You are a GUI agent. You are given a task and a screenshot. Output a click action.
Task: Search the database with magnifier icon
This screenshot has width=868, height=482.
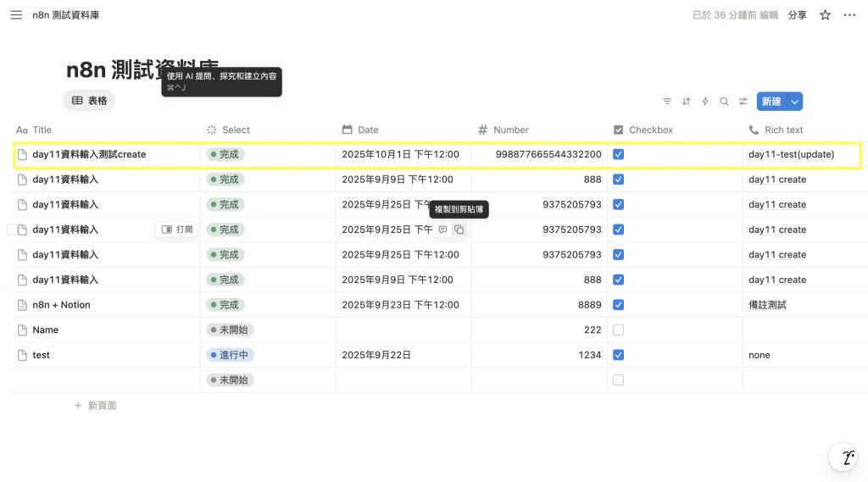coord(724,102)
